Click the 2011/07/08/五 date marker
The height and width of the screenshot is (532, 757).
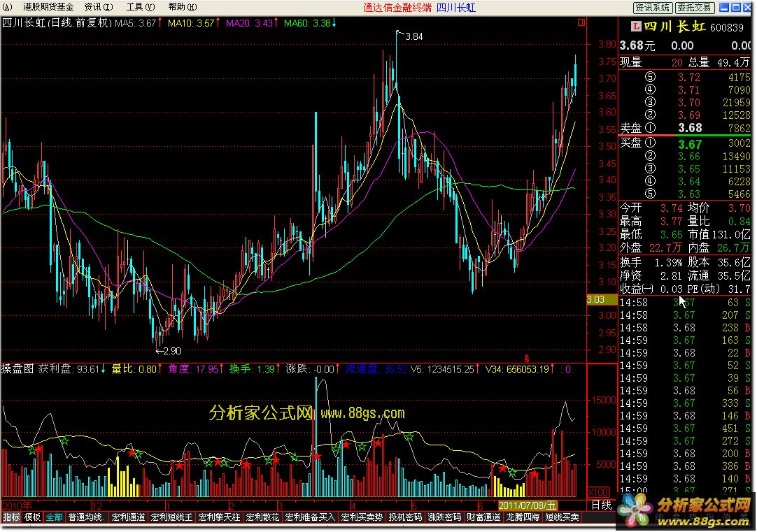point(528,505)
